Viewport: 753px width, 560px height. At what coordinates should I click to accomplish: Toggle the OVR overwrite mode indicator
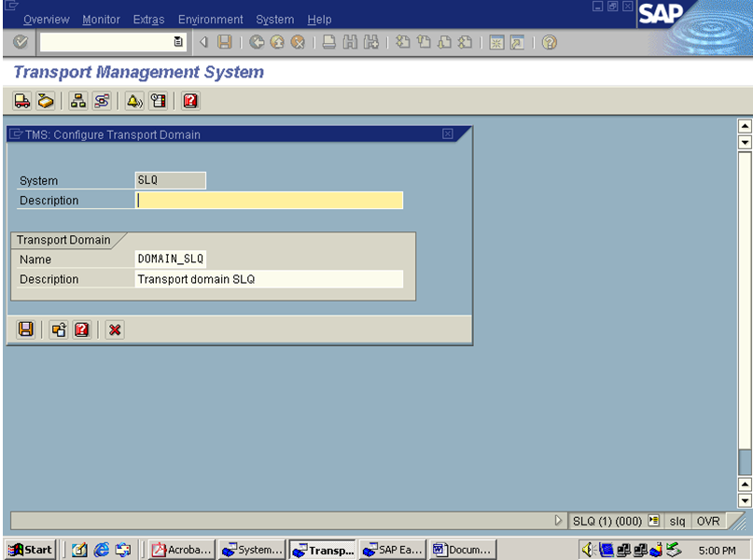[x=708, y=521]
